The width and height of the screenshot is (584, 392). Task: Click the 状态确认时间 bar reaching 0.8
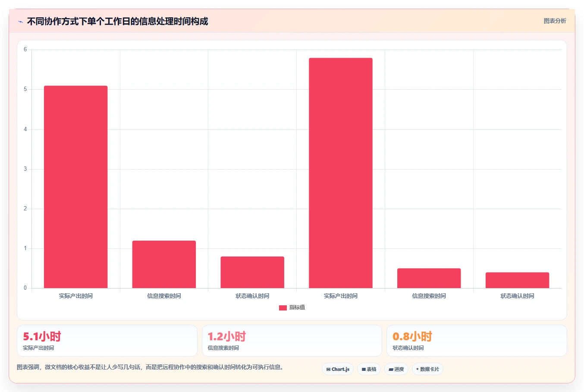coord(252,272)
